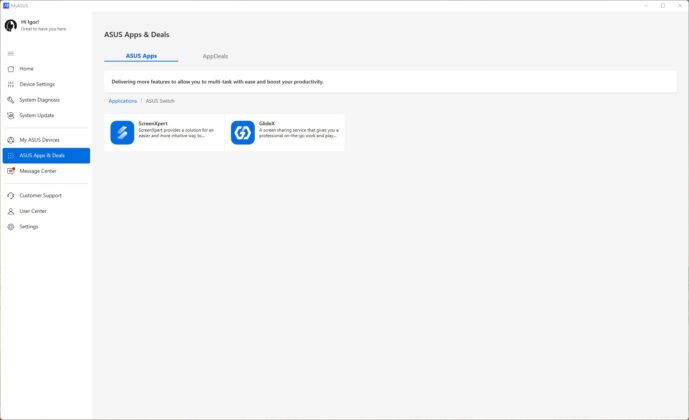Click the ScreenXpert app icon
The height and width of the screenshot is (420, 689).
[x=122, y=133]
